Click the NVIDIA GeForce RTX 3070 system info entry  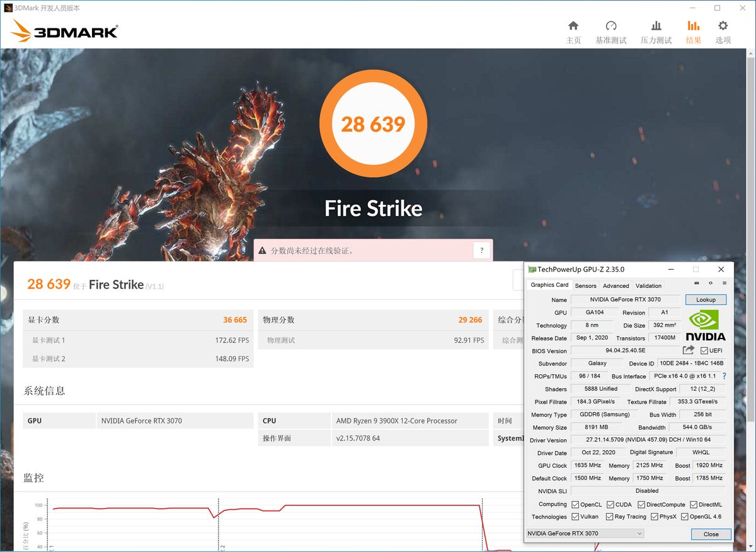click(142, 421)
